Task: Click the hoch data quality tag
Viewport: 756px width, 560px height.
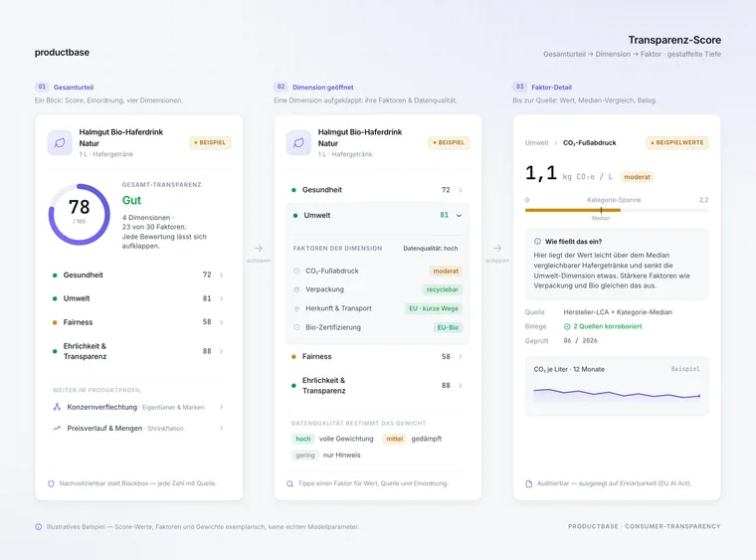Action: point(303,439)
